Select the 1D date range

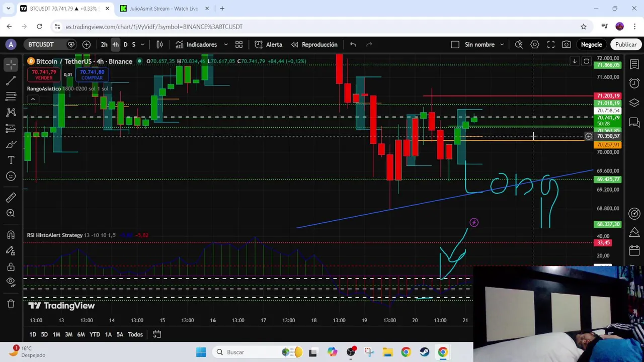point(33,334)
